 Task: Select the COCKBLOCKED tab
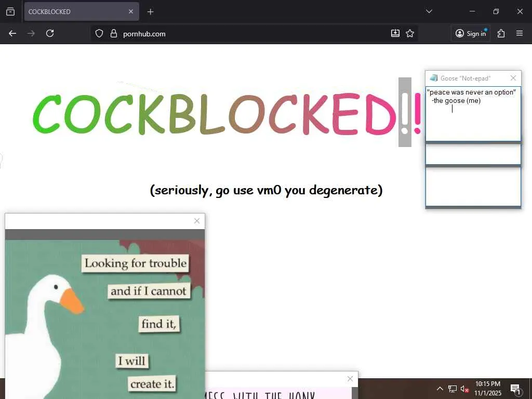[x=82, y=11]
